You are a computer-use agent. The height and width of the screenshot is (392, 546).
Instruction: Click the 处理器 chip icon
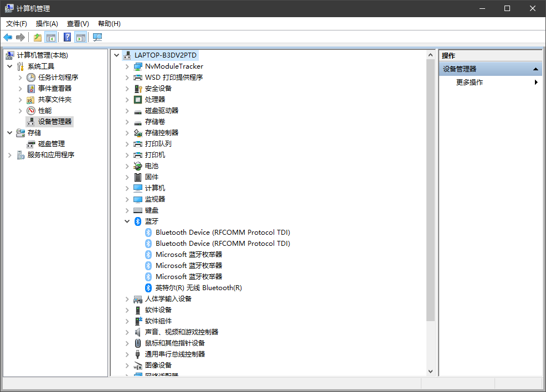tap(138, 100)
